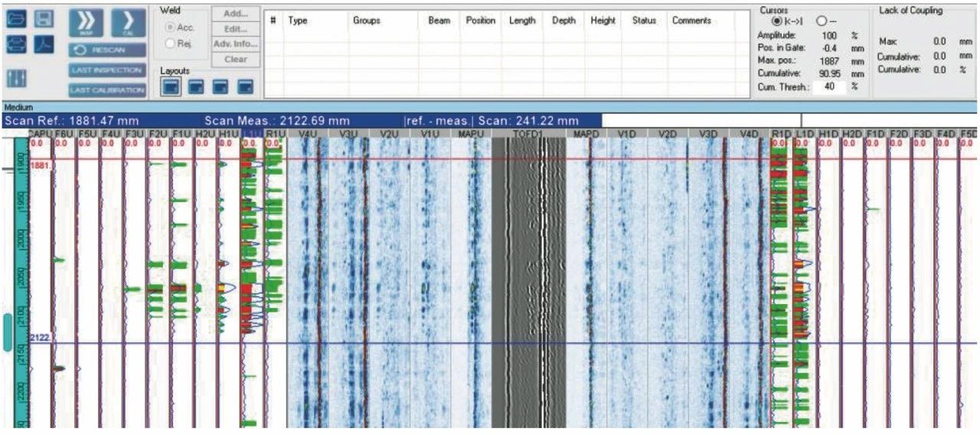Open a file with the folder icon

(x=16, y=18)
